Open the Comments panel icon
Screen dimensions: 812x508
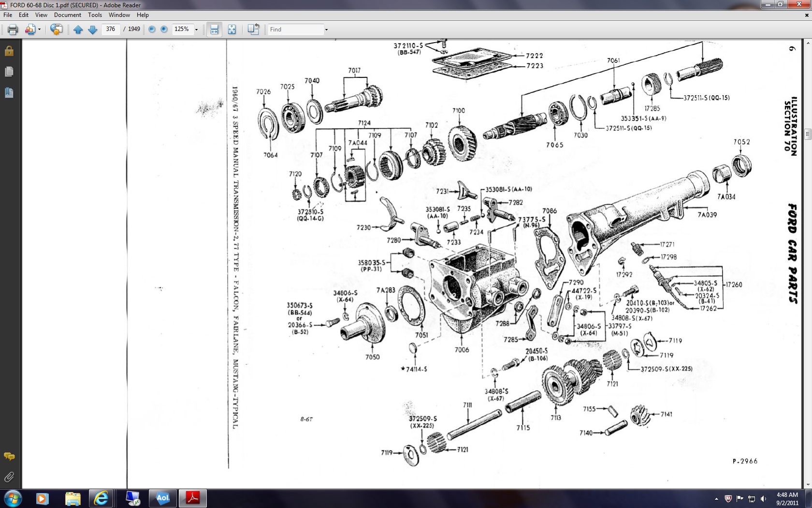click(x=9, y=456)
